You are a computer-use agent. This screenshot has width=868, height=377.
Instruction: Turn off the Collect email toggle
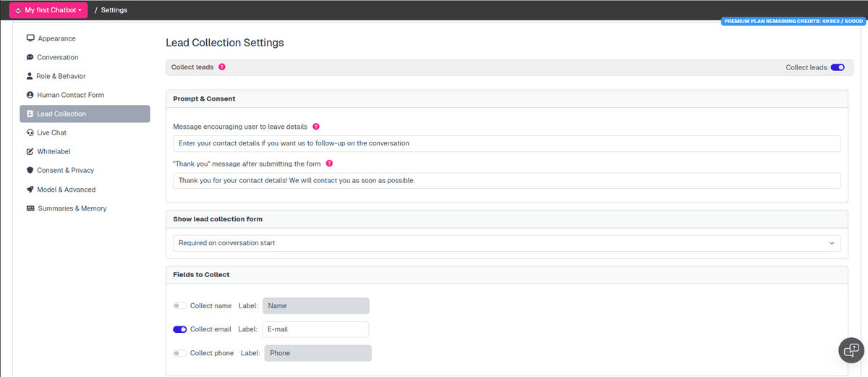pos(179,329)
